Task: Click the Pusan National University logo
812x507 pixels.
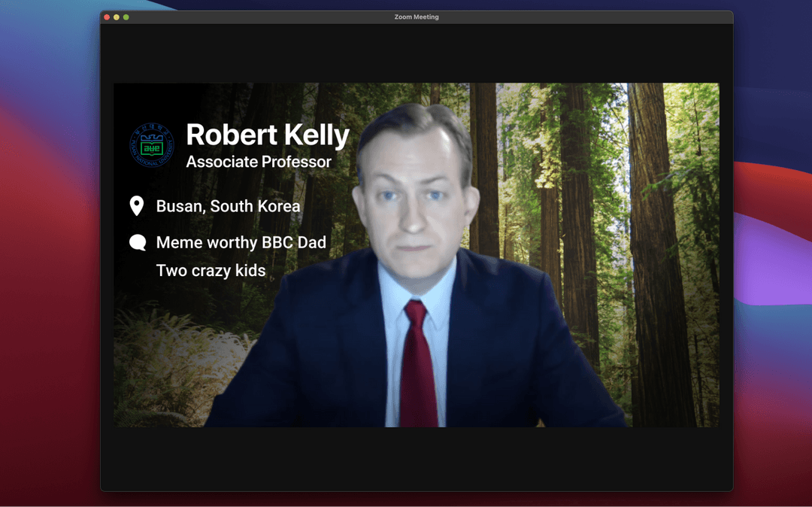Action: (x=152, y=145)
